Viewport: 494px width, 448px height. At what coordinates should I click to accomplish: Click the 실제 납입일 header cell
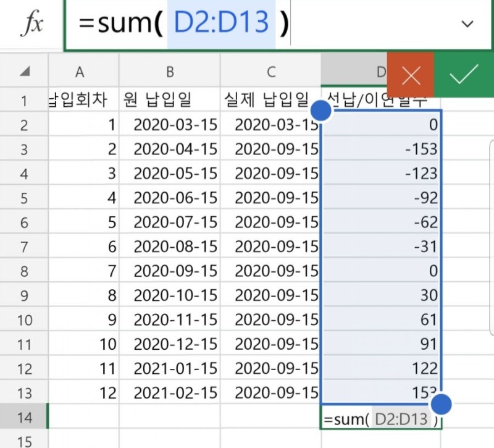[x=271, y=99]
